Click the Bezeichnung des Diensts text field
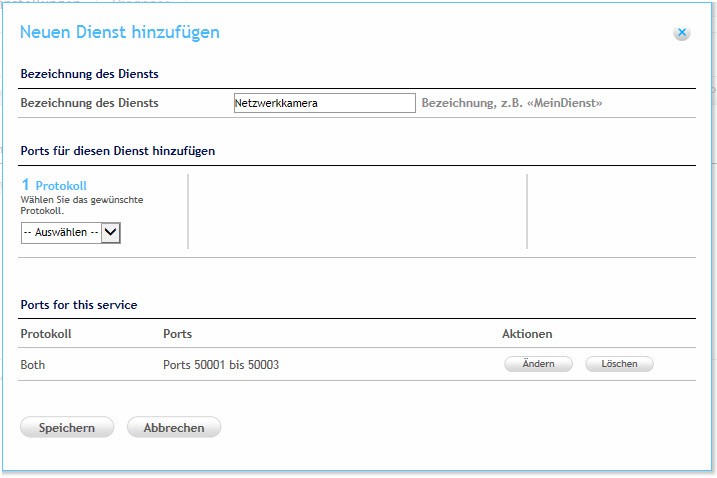Viewport: 717px width, 478px height. pyautogui.click(x=323, y=103)
